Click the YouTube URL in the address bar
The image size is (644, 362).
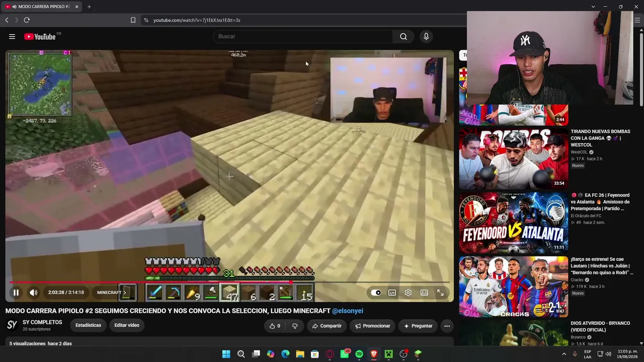tap(197, 20)
